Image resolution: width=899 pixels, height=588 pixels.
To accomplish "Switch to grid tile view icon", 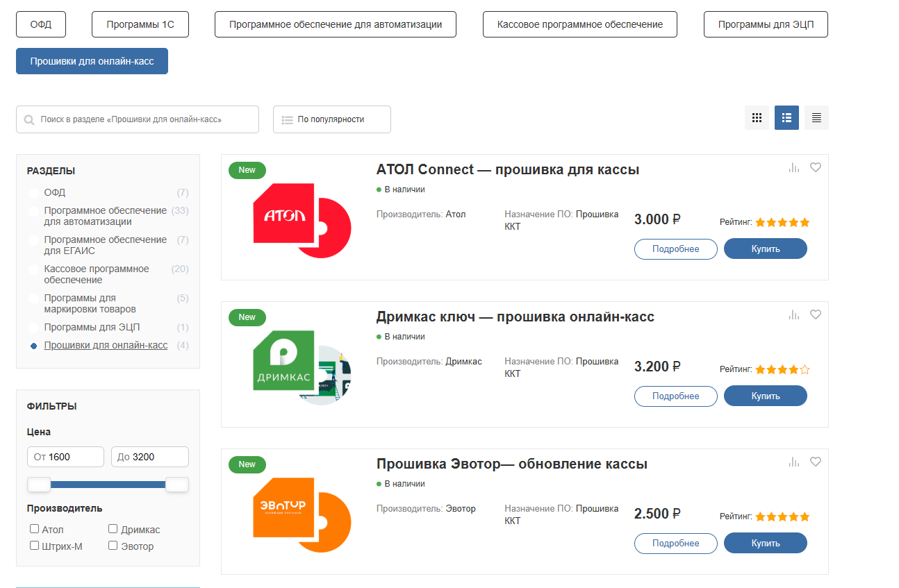I will [x=757, y=118].
